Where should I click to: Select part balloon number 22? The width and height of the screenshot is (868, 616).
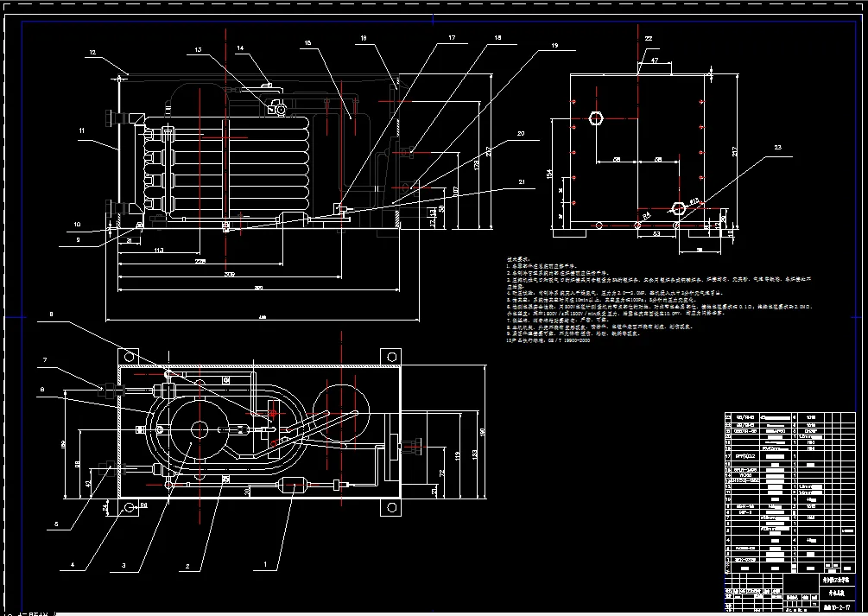pyautogui.click(x=649, y=38)
